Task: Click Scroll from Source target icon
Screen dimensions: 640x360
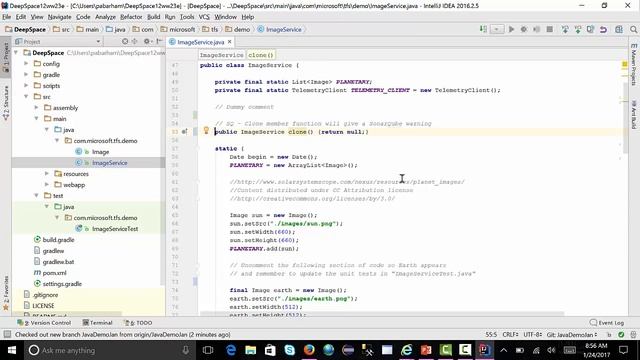Action: pyautogui.click(x=125, y=41)
